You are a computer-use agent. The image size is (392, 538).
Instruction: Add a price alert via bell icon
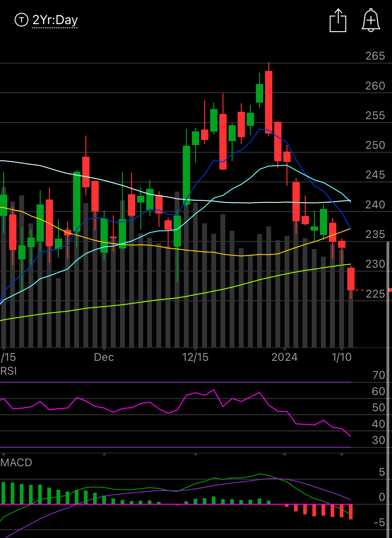[371, 20]
